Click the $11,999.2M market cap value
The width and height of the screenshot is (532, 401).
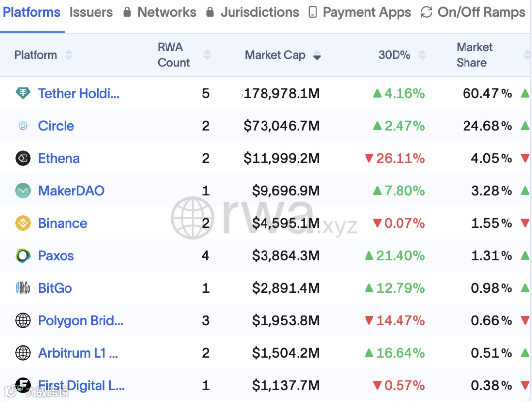(282, 159)
